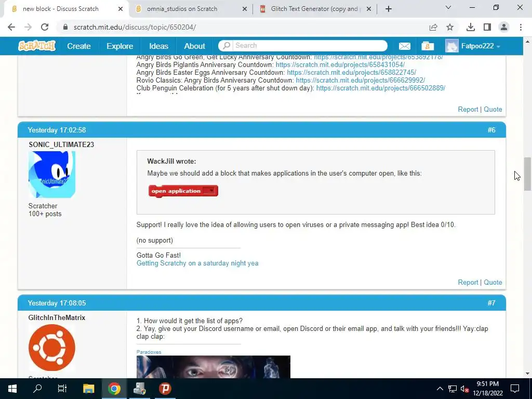
Task: Close the new block - Discuss Scratch tab
Action: coord(121,9)
